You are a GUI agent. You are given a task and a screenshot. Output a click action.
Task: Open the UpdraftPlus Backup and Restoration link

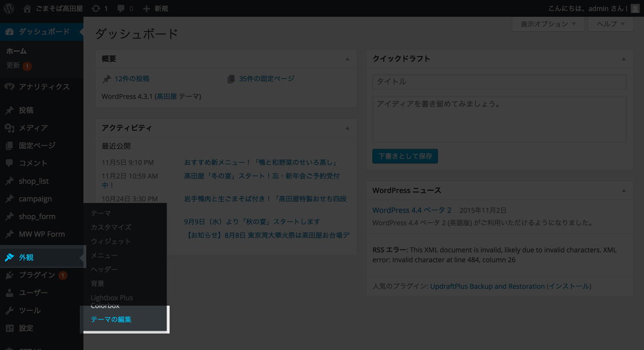pos(488,286)
